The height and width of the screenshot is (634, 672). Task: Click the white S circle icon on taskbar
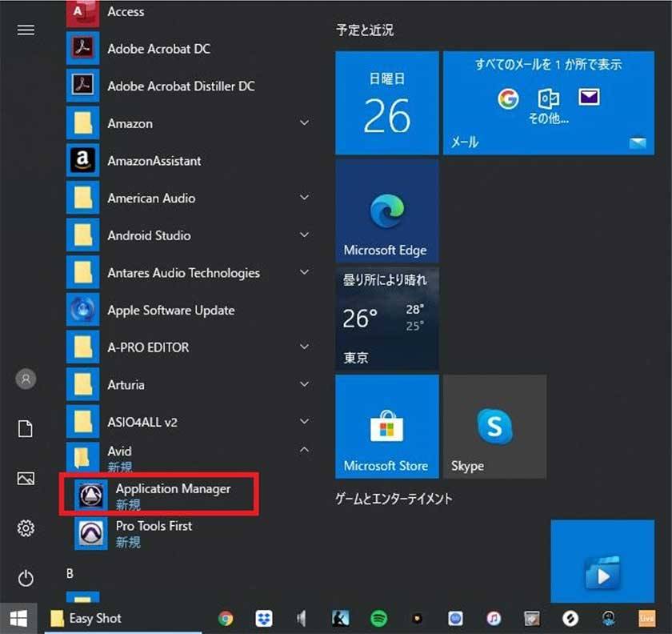click(x=570, y=619)
